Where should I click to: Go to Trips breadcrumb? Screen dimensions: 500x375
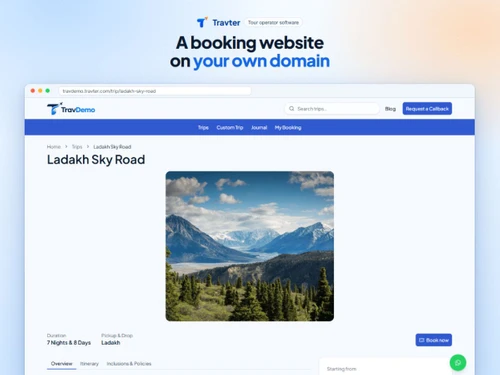coord(77,147)
